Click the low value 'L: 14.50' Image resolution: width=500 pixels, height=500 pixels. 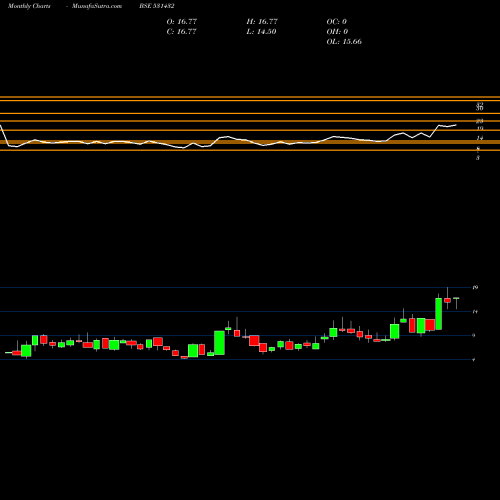261,32
